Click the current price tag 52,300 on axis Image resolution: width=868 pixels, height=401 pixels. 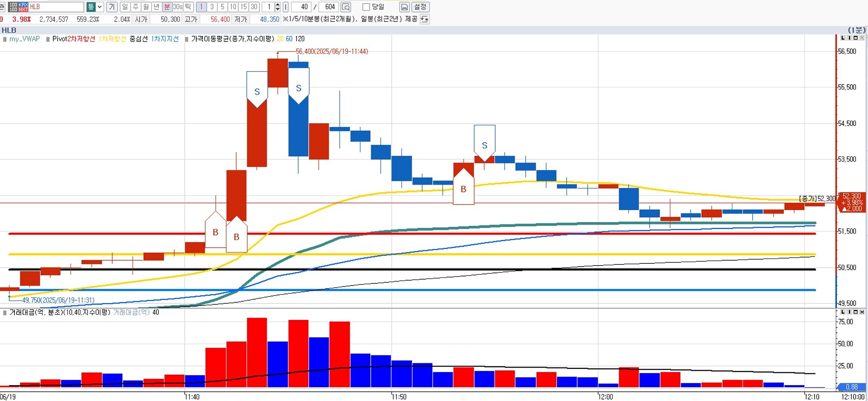pyautogui.click(x=852, y=202)
